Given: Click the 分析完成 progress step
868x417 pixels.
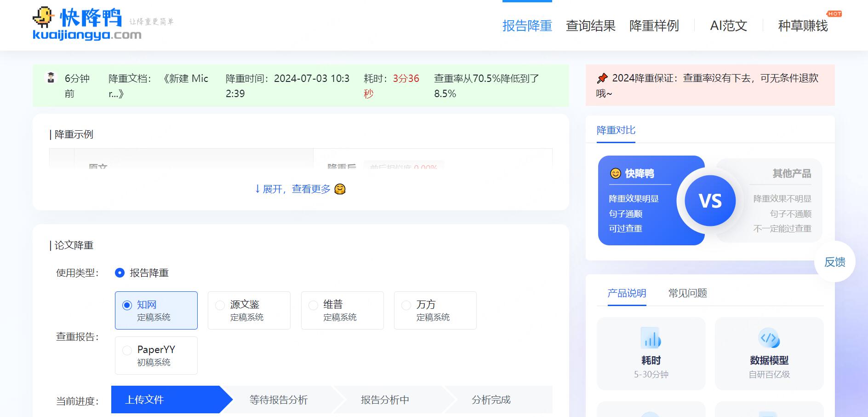Looking at the screenshot, I should point(491,400).
